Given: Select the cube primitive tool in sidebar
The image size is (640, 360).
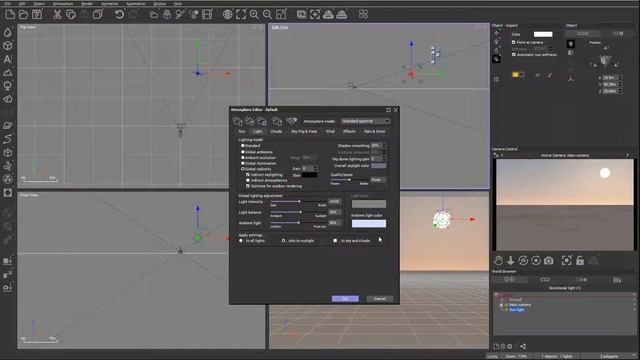Looking at the screenshot, I should 8,46.
